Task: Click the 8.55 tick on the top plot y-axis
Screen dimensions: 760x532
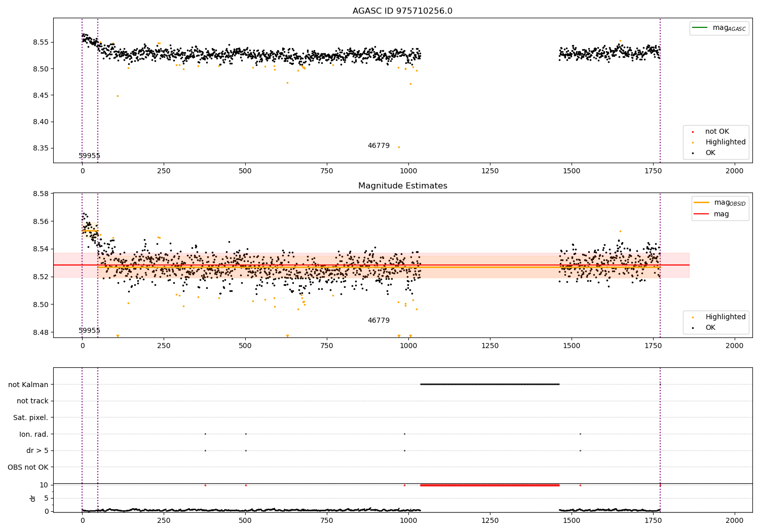Action: pyautogui.click(x=41, y=43)
